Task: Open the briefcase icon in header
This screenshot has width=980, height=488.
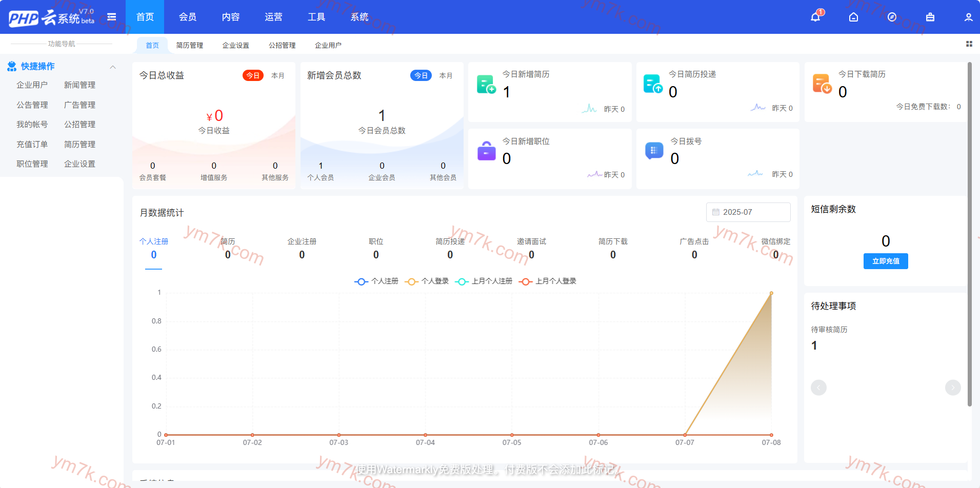Action: point(930,17)
